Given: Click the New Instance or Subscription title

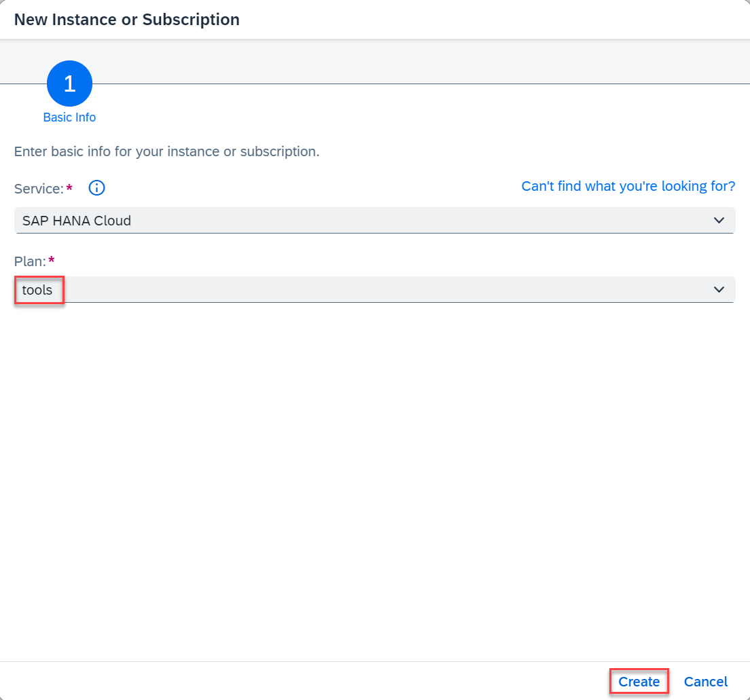Looking at the screenshot, I should 127,20.
